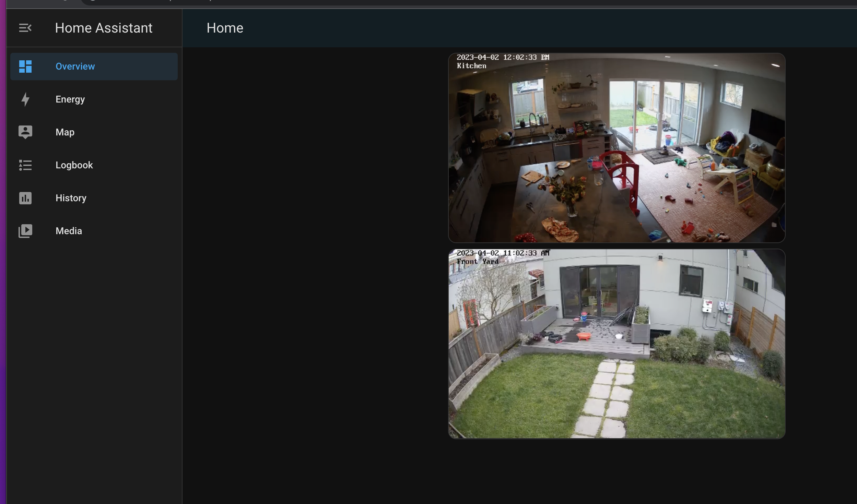Select the Logbook list icon
The width and height of the screenshot is (857, 504).
[x=25, y=165]
